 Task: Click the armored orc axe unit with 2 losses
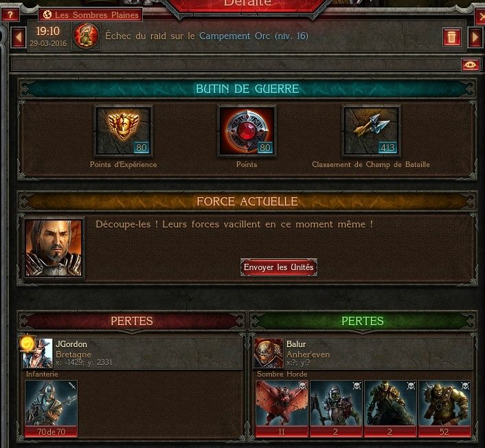point(336,409)
